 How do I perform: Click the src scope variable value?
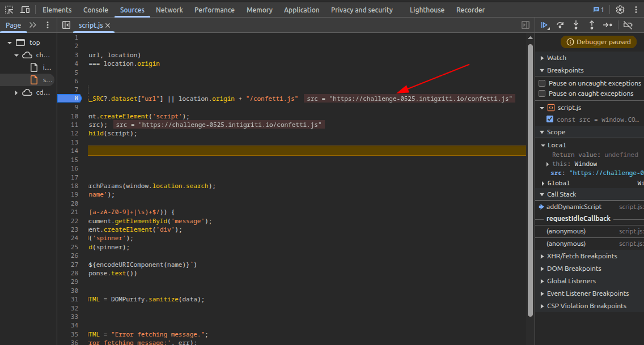607,173
